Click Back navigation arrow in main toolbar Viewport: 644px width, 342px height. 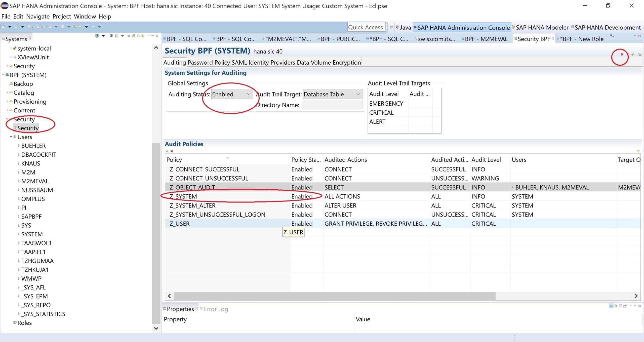click(x=80, y=27)
